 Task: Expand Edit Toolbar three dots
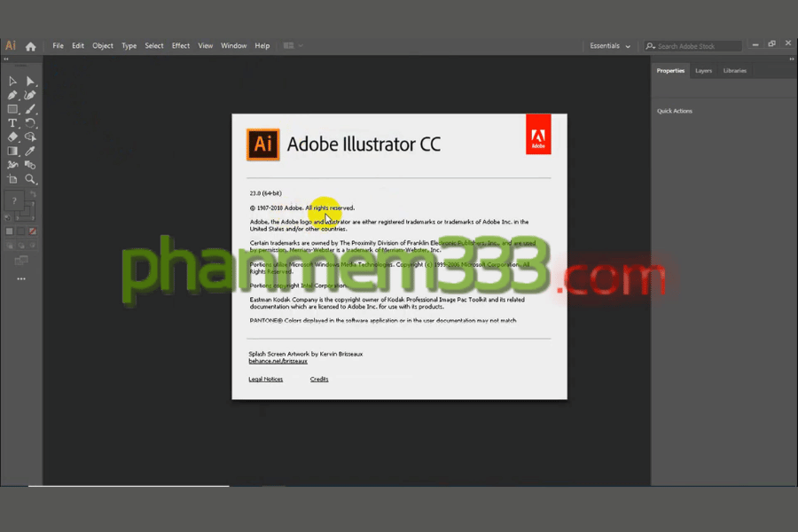pos(21,278)
